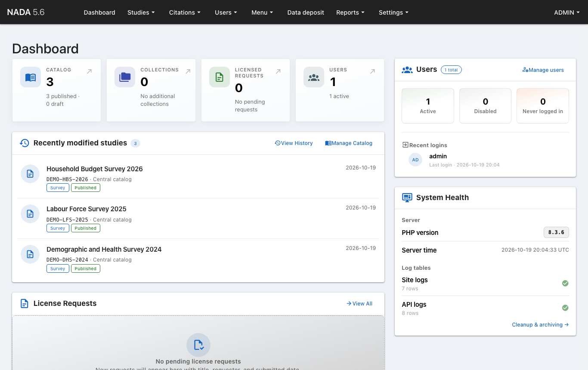Screen dimensions: 588x370
Task: Click the Active users count tile
Action: click(x=428, y=106)
